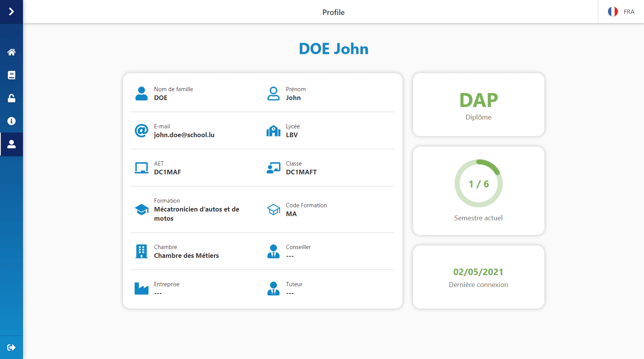Click the logout icon at sidebar bottom
Screen dimensions: 644x359
click(12, 348)
